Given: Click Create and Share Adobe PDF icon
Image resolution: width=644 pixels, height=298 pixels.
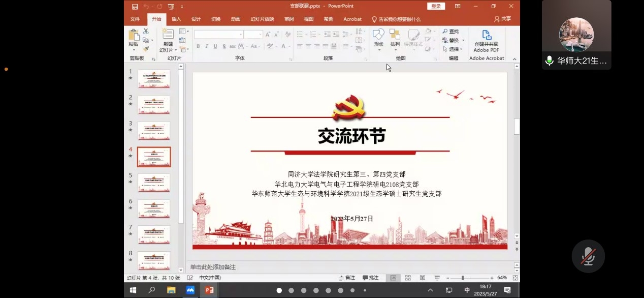Looking at the screenshot, I should [x=486, y=36].
